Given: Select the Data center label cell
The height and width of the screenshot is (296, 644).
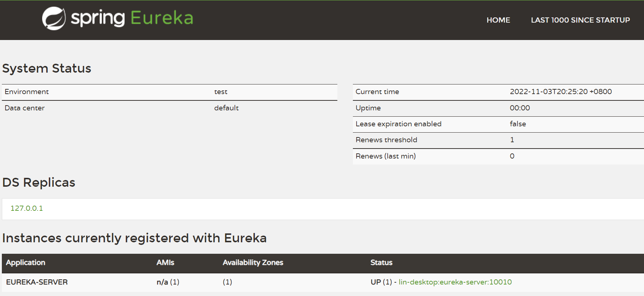Looking at the screenshot, I should click(x=24, y=108).
